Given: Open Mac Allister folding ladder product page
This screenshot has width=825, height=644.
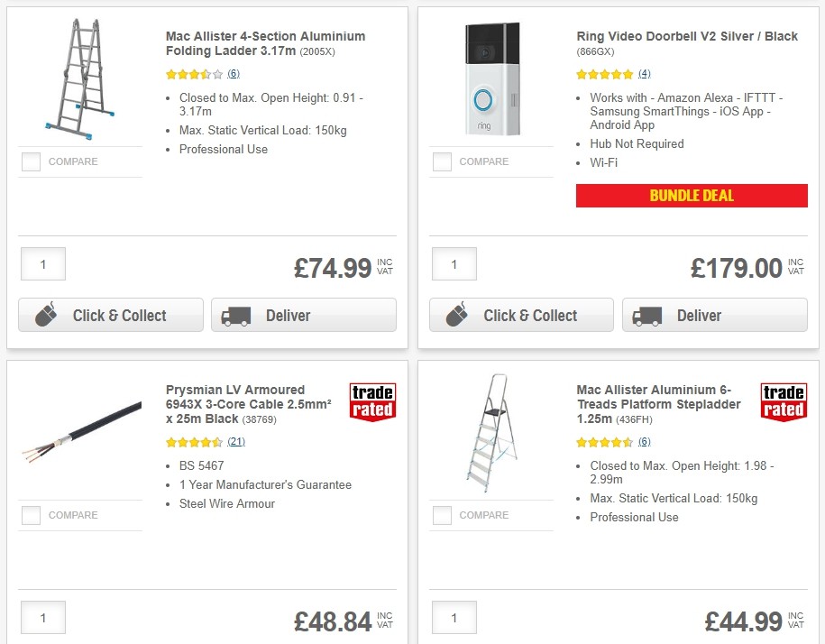Looking at the screenshot, I should [262, 41].
